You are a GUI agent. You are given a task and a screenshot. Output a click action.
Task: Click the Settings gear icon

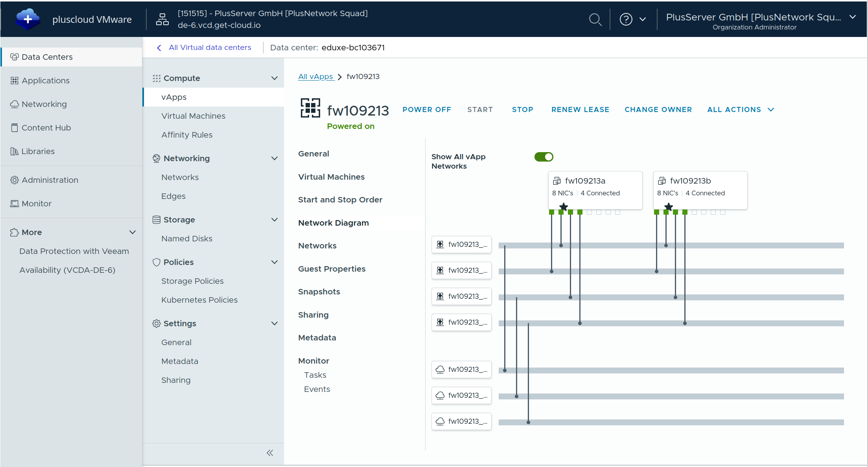point(157,324)
